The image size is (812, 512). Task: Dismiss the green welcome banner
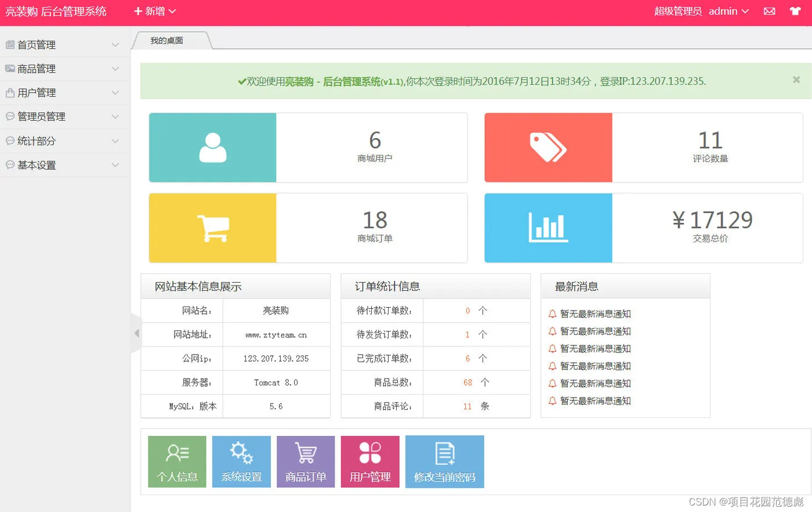click(x=796, y=80)
